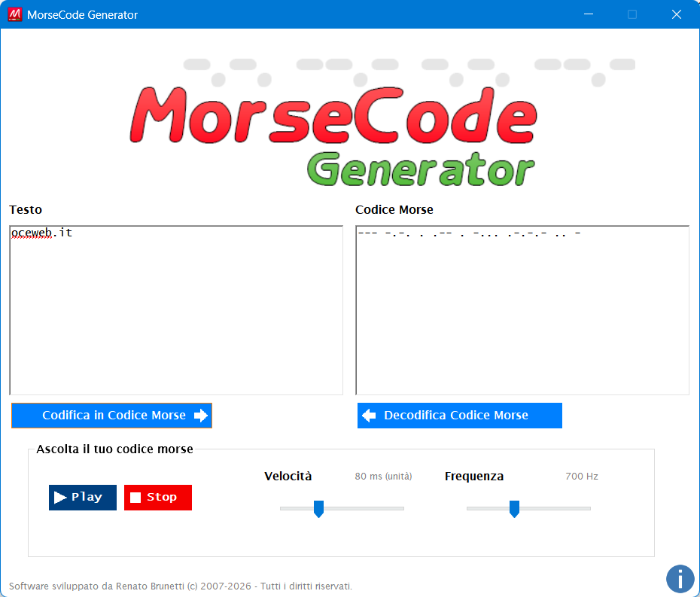
Task: Click the right arrow icon on Codifica button
Action: [200, 416]
